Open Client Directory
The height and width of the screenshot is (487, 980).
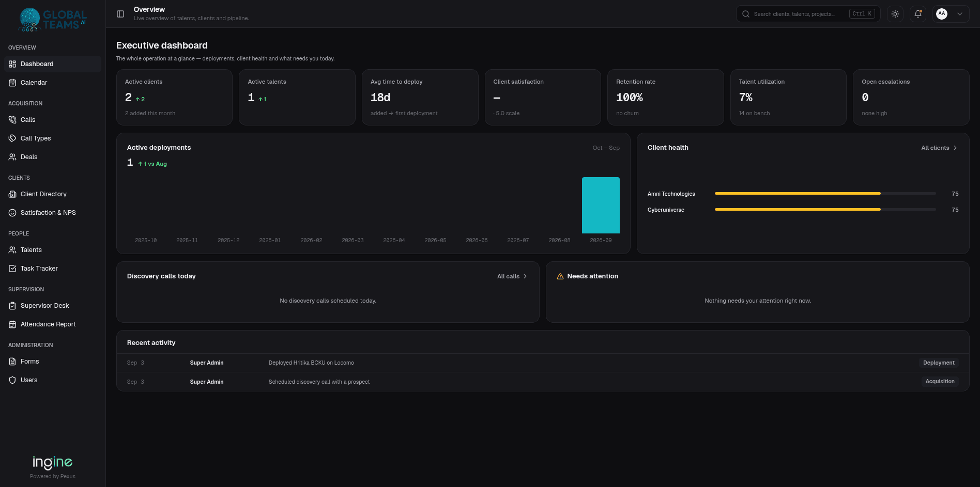(53, 194)
